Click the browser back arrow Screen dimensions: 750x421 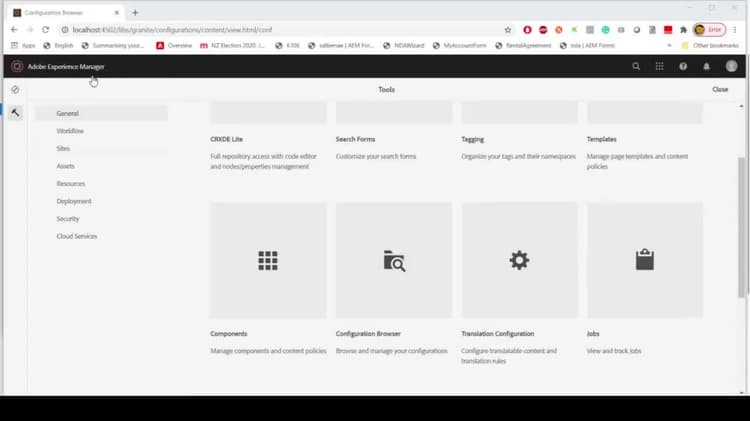point(14,30)
